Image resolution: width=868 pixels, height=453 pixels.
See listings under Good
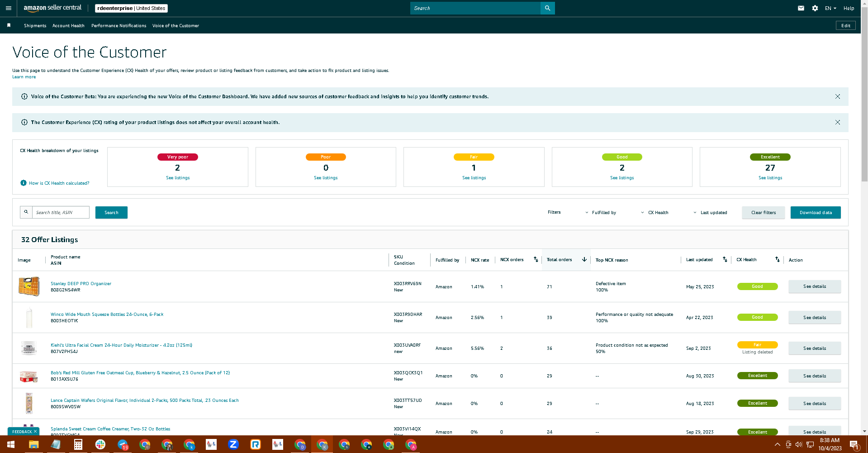coord(622,178)
